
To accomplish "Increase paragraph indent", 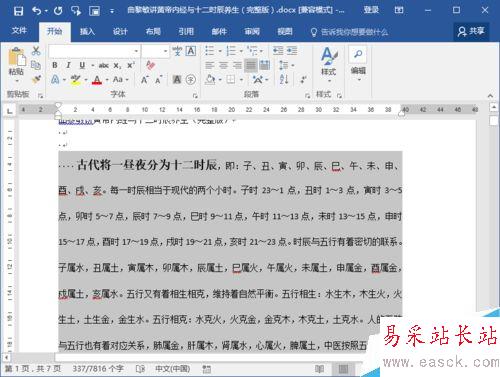I will [x=292, y=51].
